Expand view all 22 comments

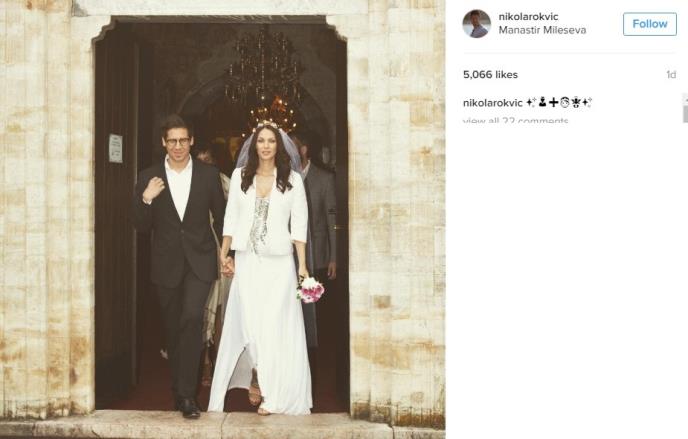pos(516,120)
